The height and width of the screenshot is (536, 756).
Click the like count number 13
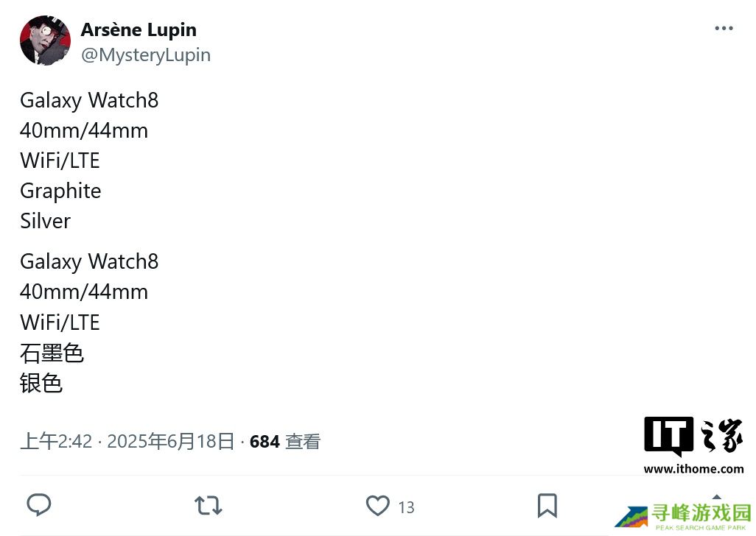click(406, 507)
